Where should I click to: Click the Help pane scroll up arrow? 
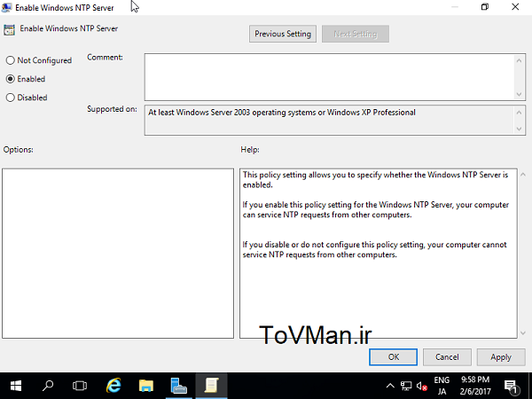[x=523, y=175]
